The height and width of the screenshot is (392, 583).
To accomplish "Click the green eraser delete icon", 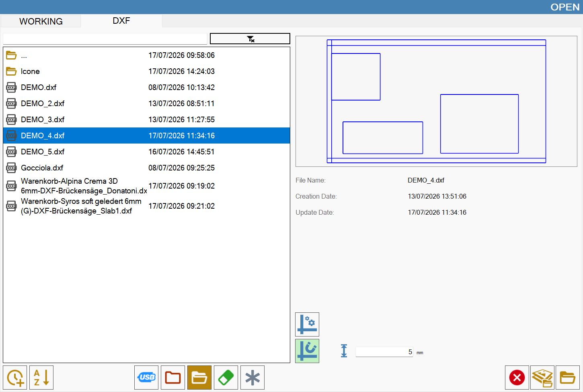I will (226, 378).
